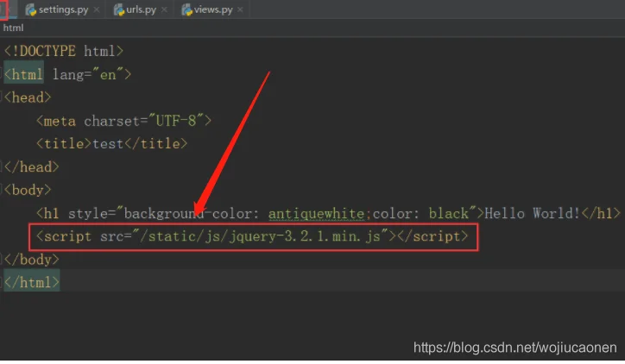Click the closing head tag
625x364 pixels.
click(x=31, y=166)
